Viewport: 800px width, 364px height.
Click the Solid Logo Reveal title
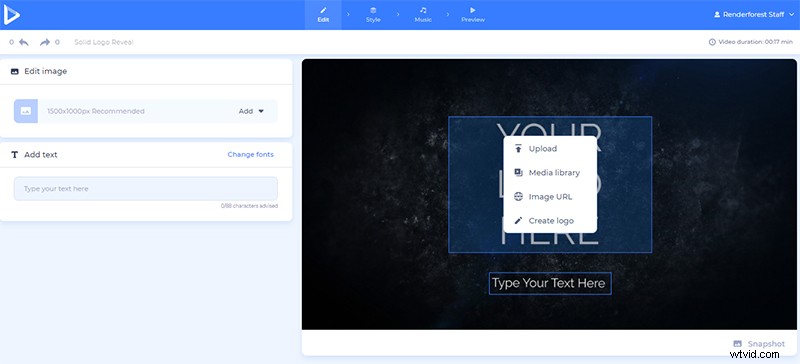point(104,42)
